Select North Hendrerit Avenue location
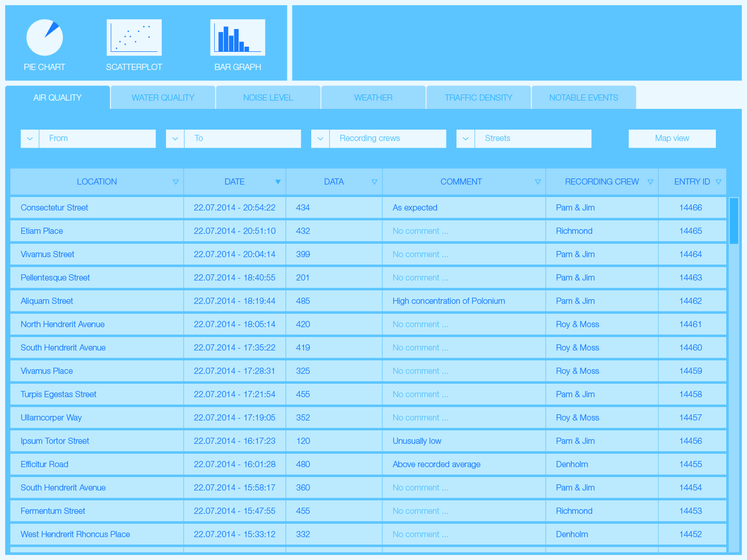Viewport: 747px width, 560px height. point(63,325)
